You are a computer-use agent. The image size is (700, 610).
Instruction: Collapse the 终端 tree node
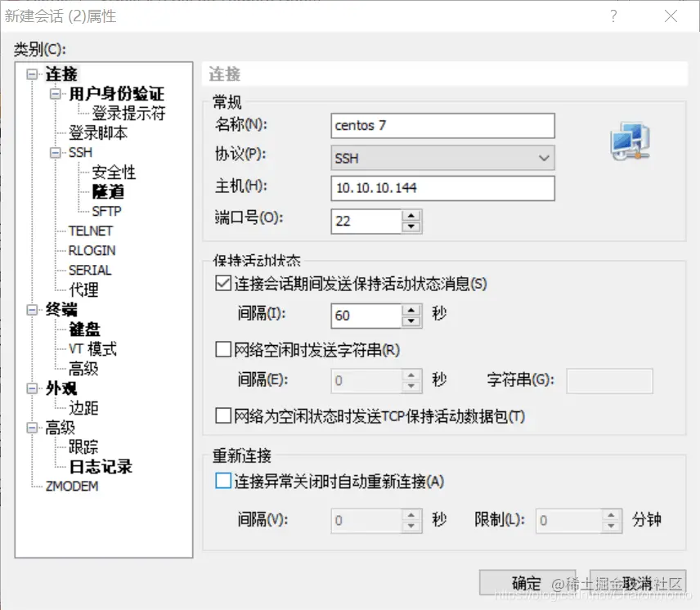32,310
